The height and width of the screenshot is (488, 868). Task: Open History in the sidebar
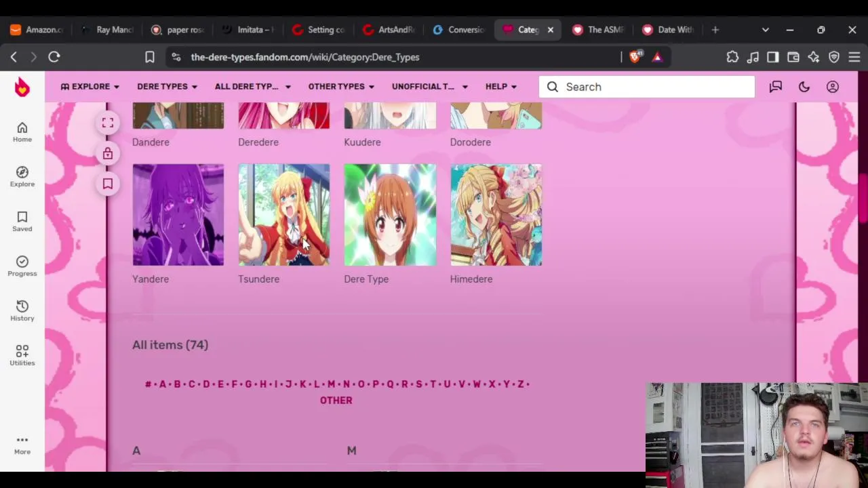point(22,310)
